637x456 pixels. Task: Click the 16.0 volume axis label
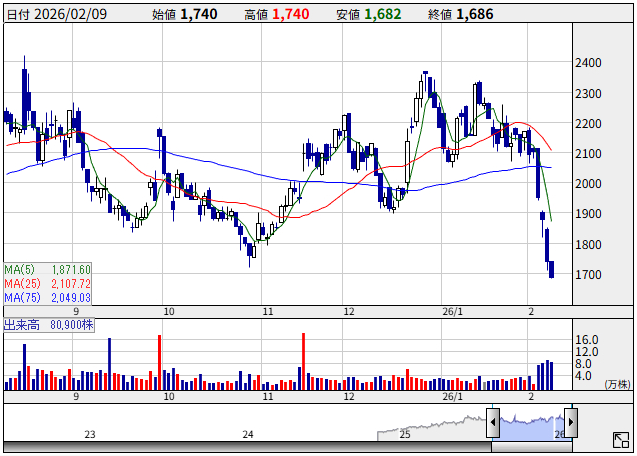(587, 339)
